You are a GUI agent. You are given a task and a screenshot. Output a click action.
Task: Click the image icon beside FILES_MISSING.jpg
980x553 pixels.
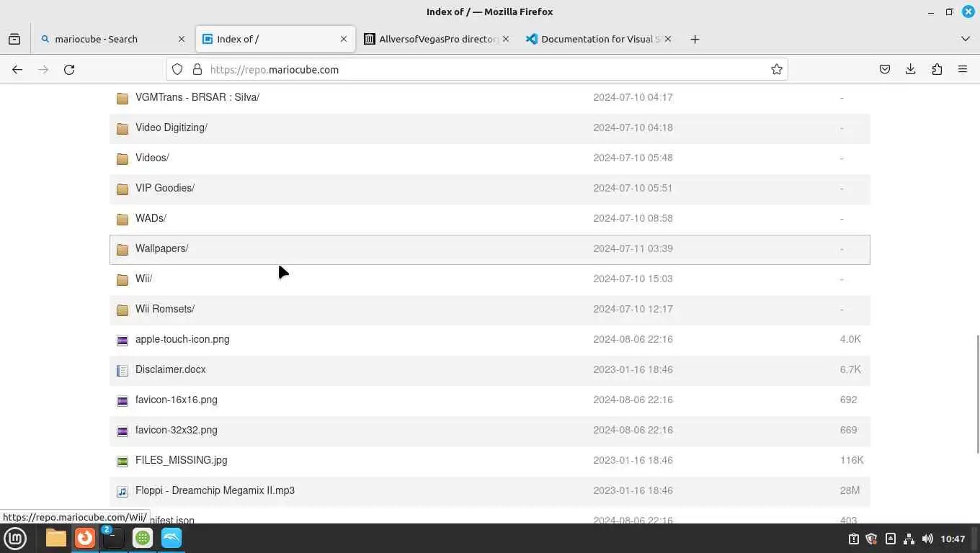tap(122, 461)
